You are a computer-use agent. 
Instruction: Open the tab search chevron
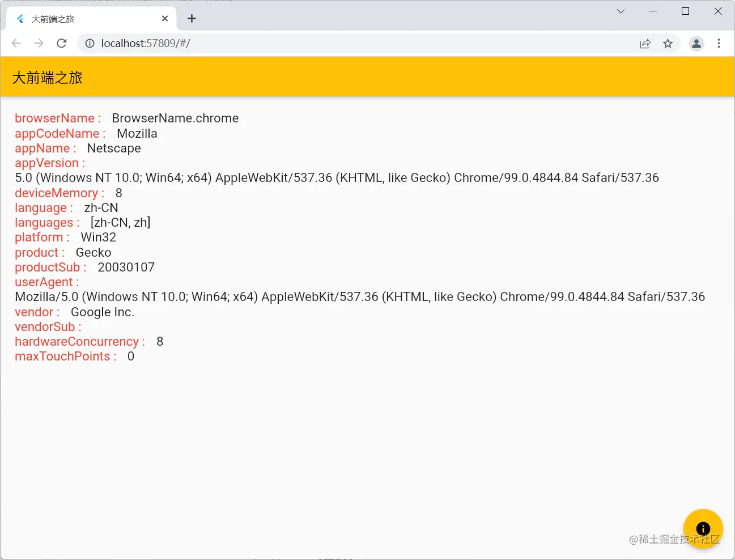(x=621, y=11)
